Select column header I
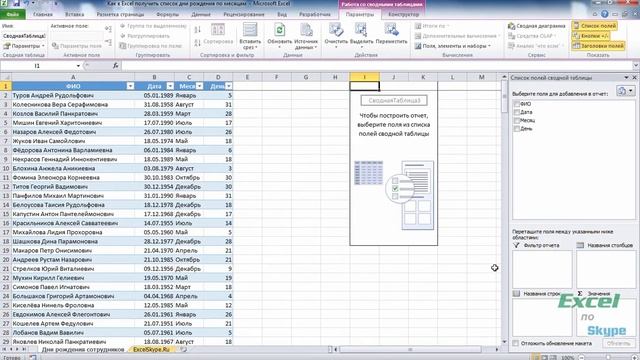This screenshot has width=640, height=360. (x=364, y=77)
